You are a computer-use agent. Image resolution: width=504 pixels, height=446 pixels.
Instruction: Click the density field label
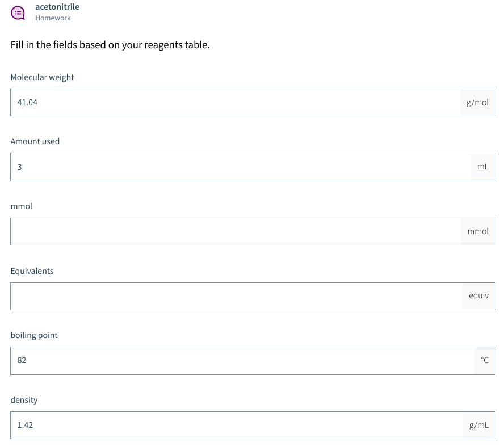click(24, 400)
